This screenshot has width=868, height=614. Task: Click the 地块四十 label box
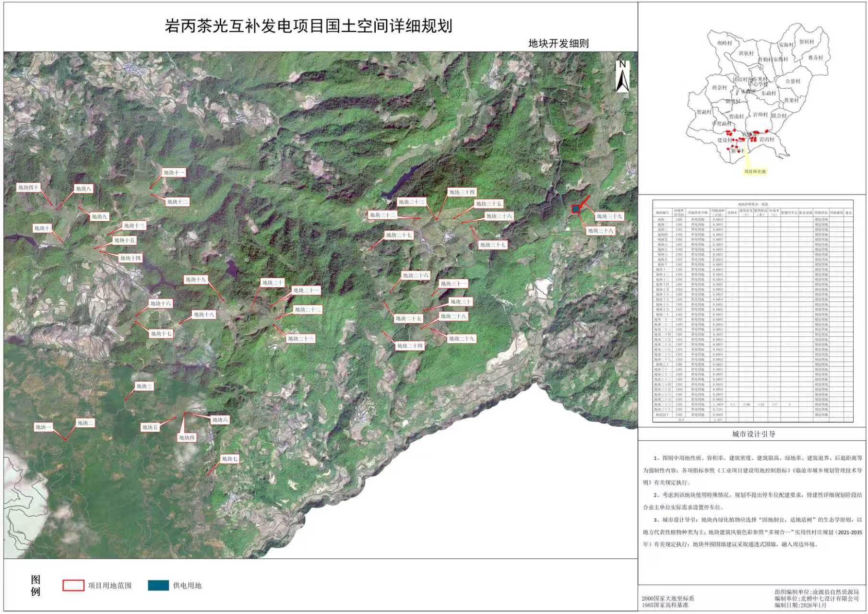click(28, 188)
